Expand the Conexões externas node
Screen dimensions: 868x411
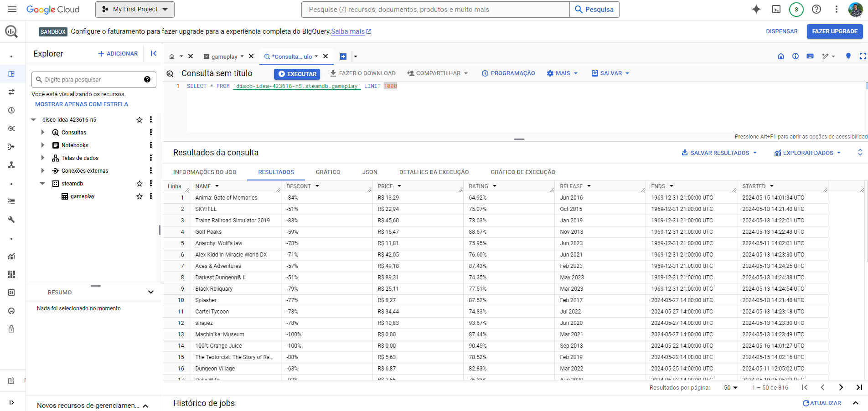(x=43, y=171)
